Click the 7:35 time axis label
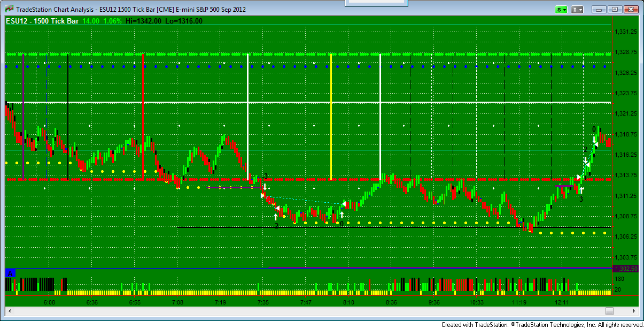The height and width of the screenshot is (328, 644). [263, 302]
